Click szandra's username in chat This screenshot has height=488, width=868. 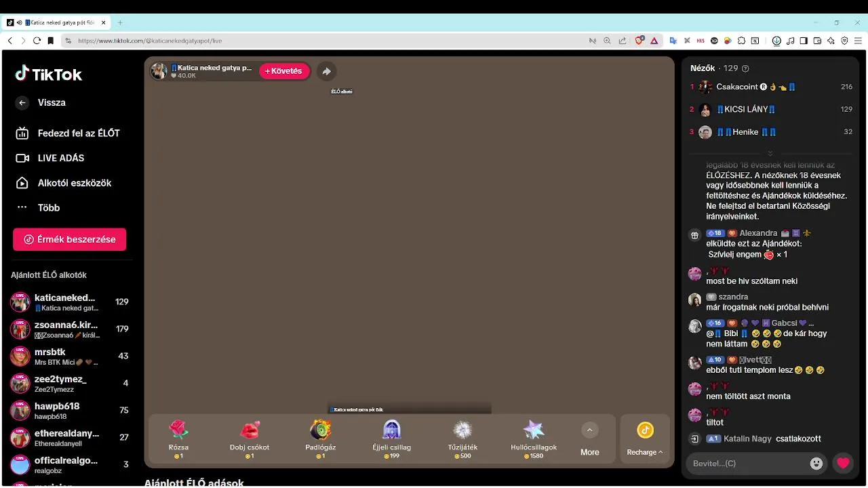pyautogui.click(x=733, y=297)
